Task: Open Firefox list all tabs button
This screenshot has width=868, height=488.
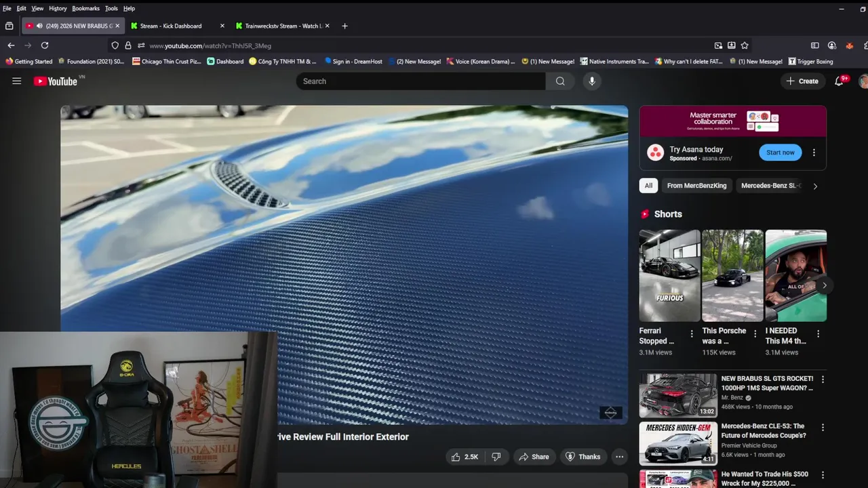Action: (9, 26)
